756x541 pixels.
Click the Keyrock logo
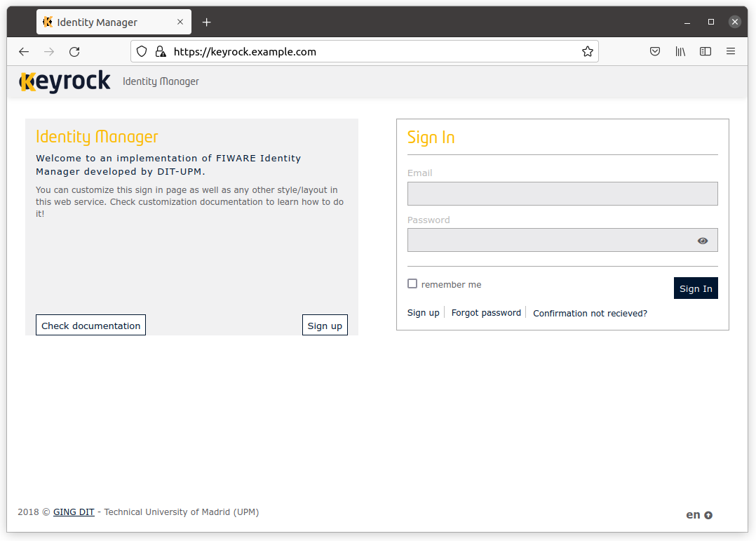pos(65,81)
